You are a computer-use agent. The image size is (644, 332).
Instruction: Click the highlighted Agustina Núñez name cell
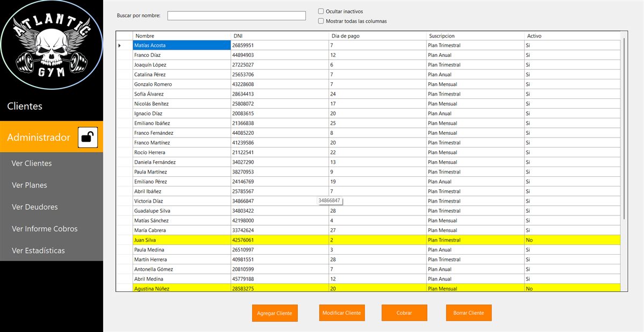181,288
